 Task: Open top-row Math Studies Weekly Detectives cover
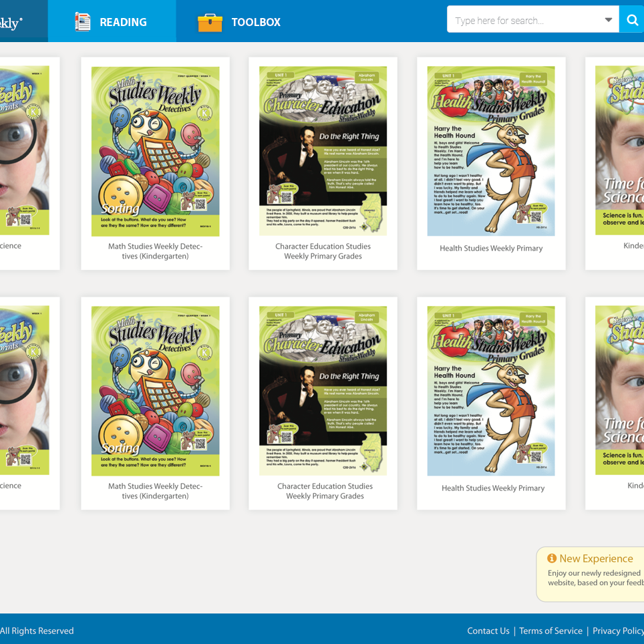[155, 152]
